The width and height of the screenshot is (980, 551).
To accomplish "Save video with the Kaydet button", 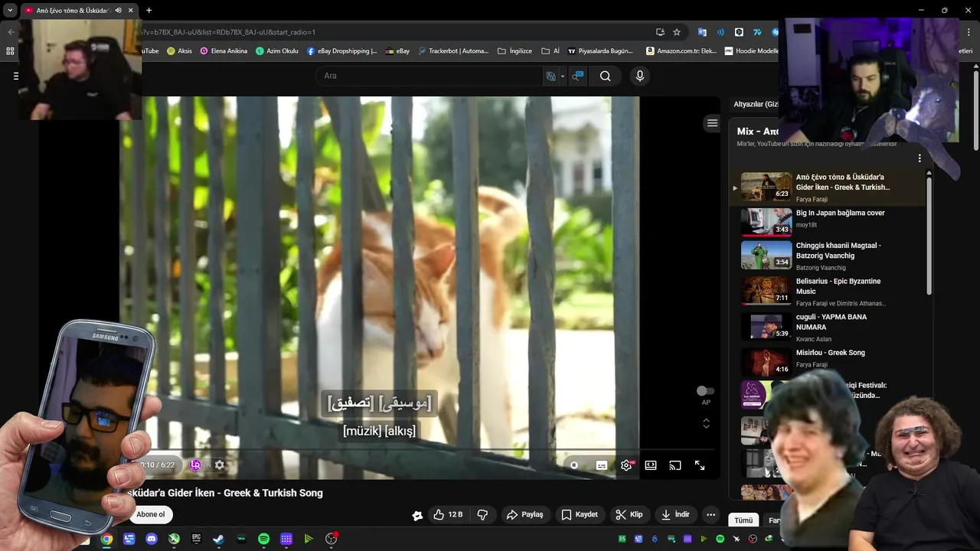I will (579, 514).
